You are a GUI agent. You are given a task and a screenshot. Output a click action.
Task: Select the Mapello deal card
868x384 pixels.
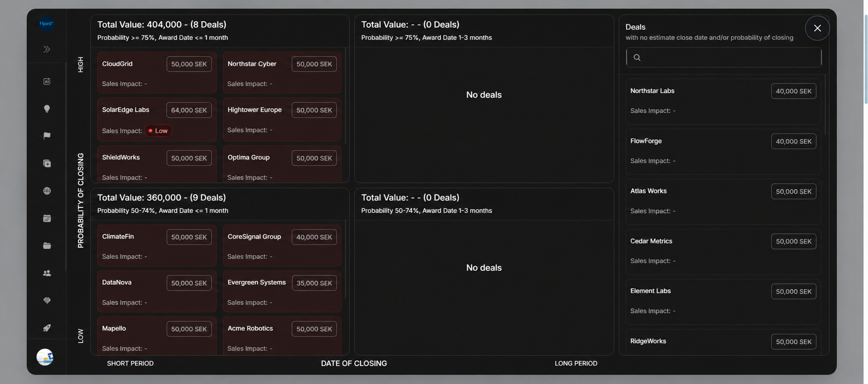157,336
